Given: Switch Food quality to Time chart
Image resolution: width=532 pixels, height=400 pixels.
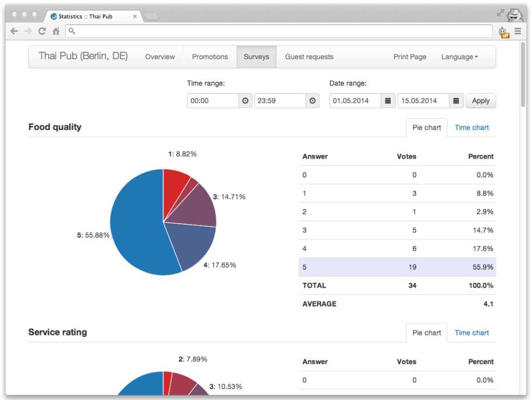Looking at the screenshot, I should click(472, 127).
